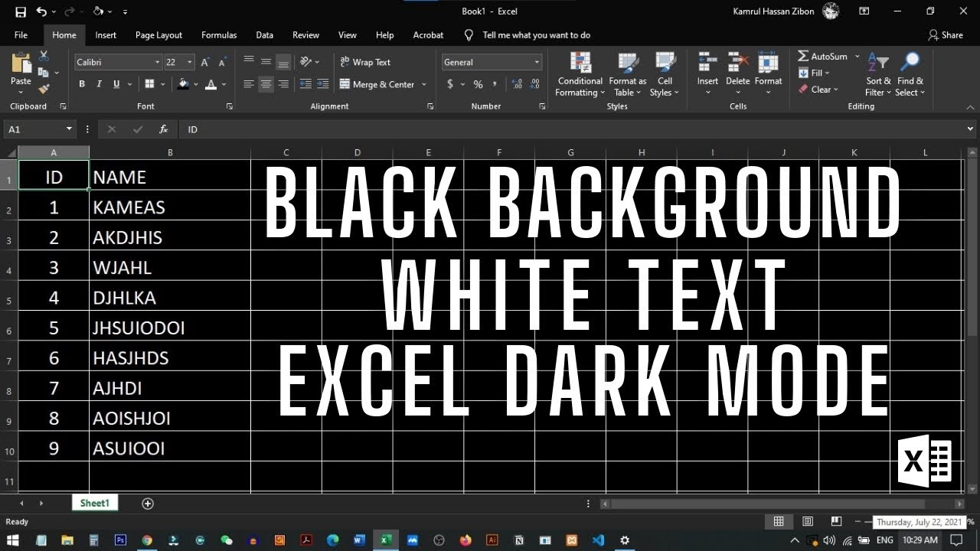Click the Insert Function fx icon
This screenshot has height=551, width=980.
(x=163, y=129)
